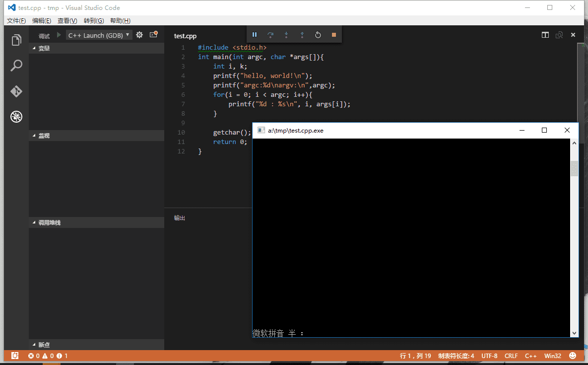Open the Git source control view

coord(16,91)
